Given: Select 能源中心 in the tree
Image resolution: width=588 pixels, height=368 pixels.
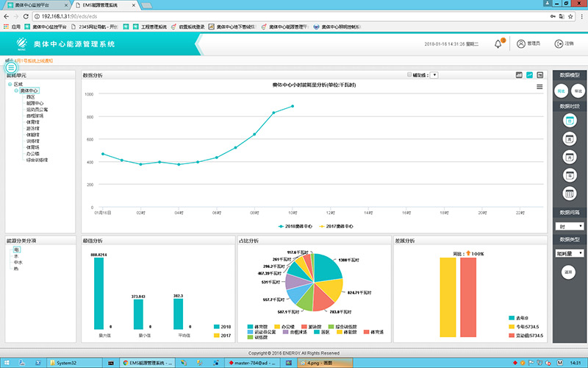Looking at the screenshot, I should click(35, 103).
